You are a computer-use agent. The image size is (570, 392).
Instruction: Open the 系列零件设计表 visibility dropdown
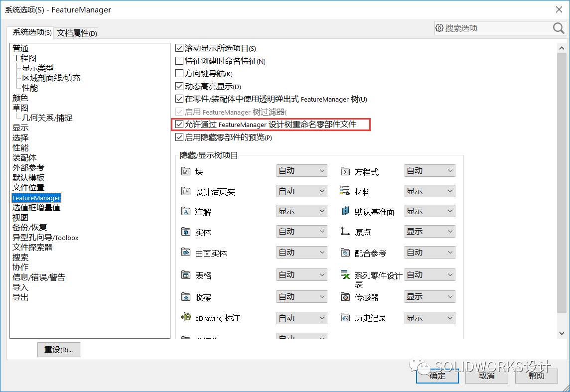[429, 275]
